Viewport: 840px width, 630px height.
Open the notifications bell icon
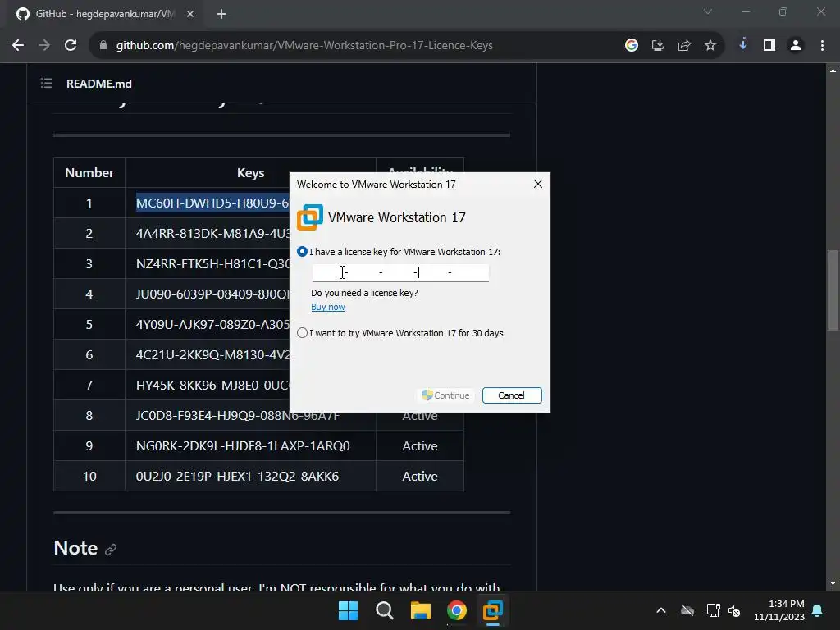tap(818, 610)
